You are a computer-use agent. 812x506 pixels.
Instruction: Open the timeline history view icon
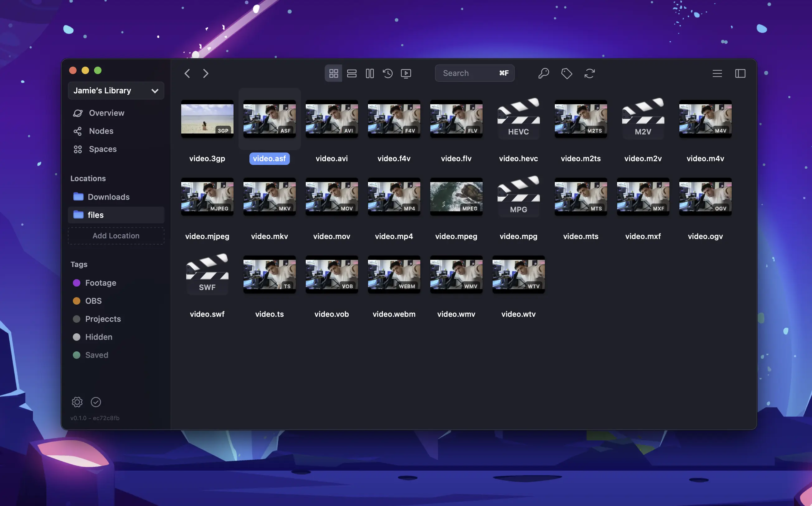(x=388, y=73)
